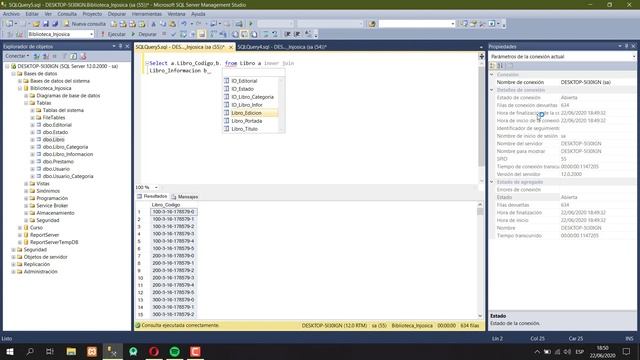Click the Query options icon
Image resolution: width=640 pixels, height=360 pixels.
[x=192, y=34]
